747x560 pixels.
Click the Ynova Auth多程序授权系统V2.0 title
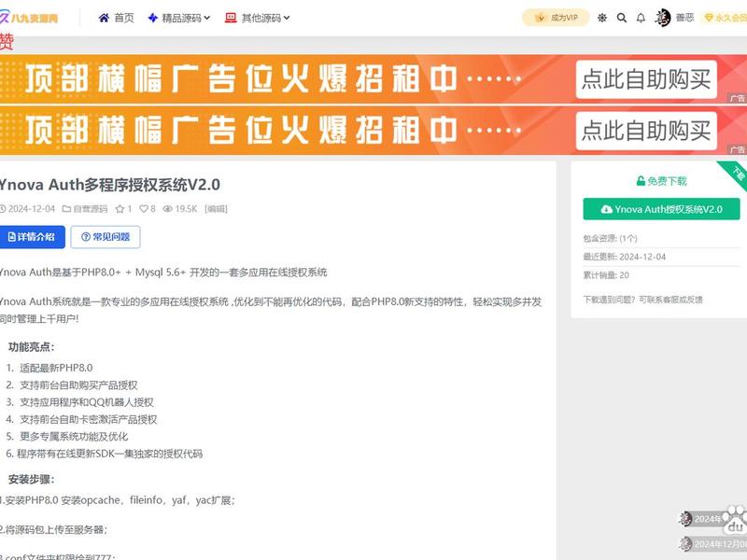tap(109, 185)
